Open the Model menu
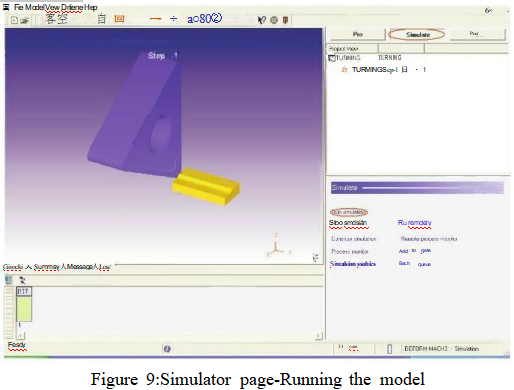The width and height of the screenshot is (514, 390). (35, 7)
